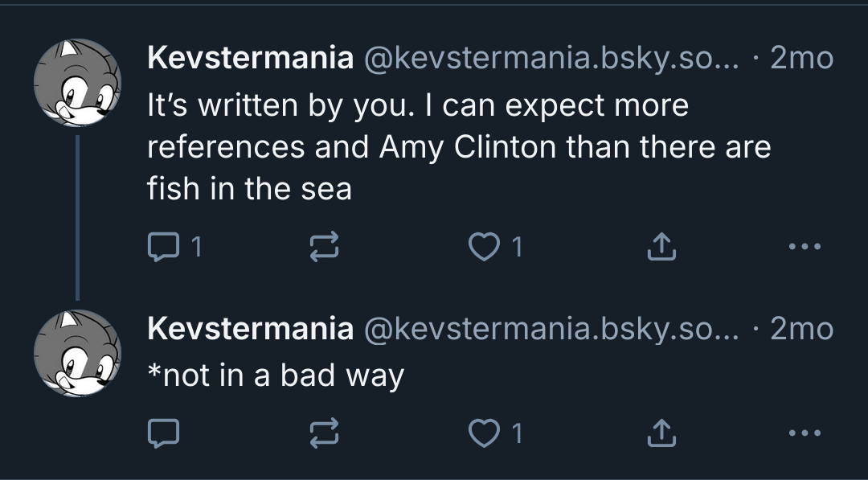
Task: Share the first Kevstermania post
Action: coord(661,247)
